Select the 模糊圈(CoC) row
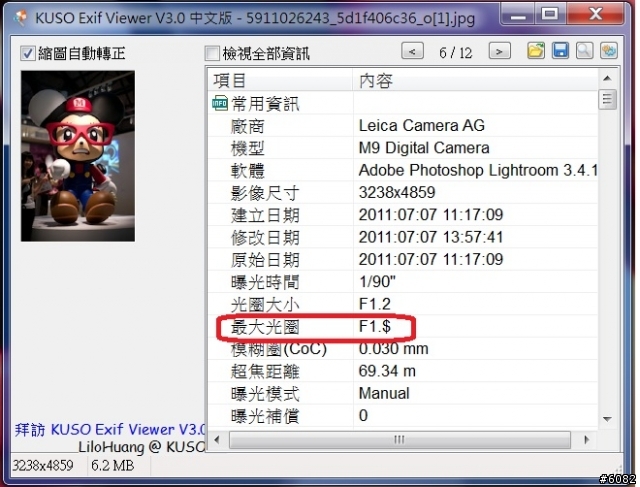 [403, 349]
